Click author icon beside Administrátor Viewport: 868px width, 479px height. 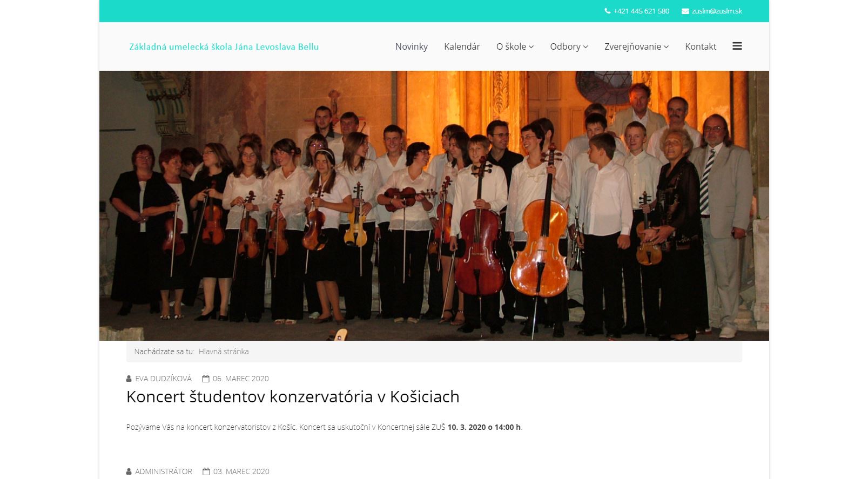pyautogui.click(x=129, y=471)
